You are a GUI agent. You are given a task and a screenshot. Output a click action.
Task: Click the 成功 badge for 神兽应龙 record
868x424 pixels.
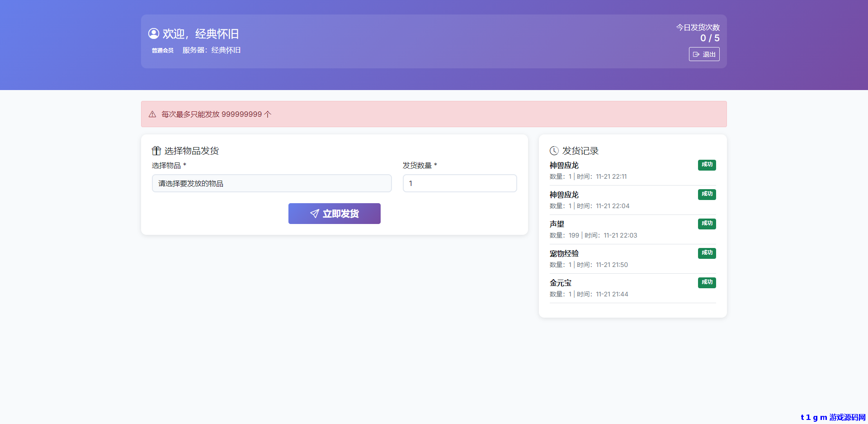tap(707, 165)
